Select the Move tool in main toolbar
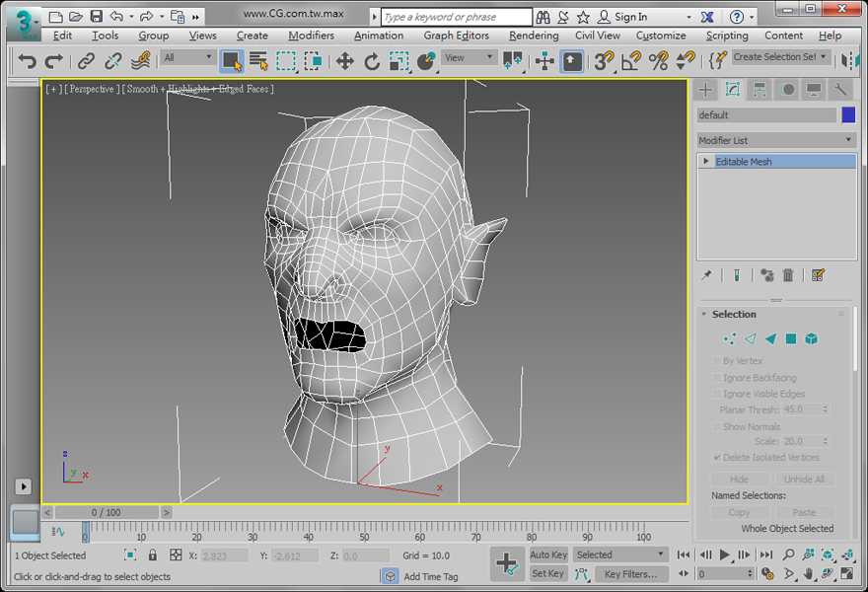 [x=344, y=61]
